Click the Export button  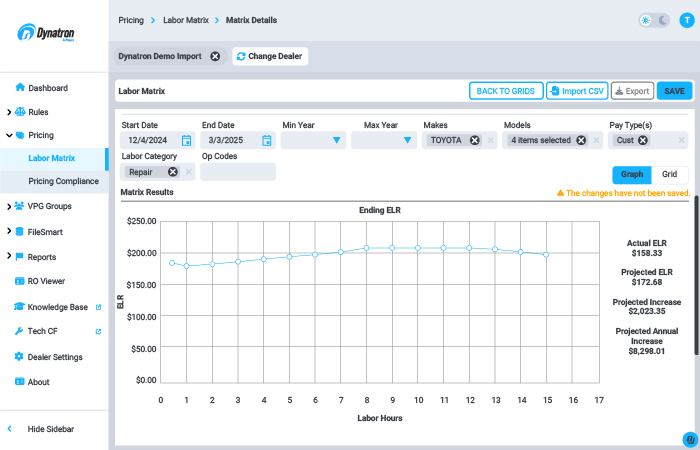632,91
